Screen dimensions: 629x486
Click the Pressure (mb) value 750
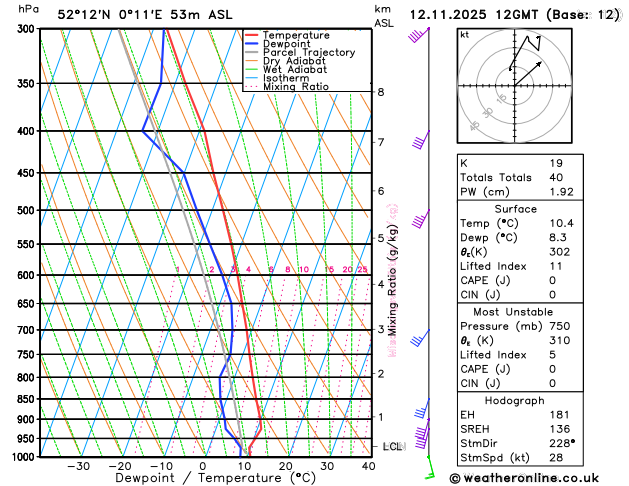[559, 326]
